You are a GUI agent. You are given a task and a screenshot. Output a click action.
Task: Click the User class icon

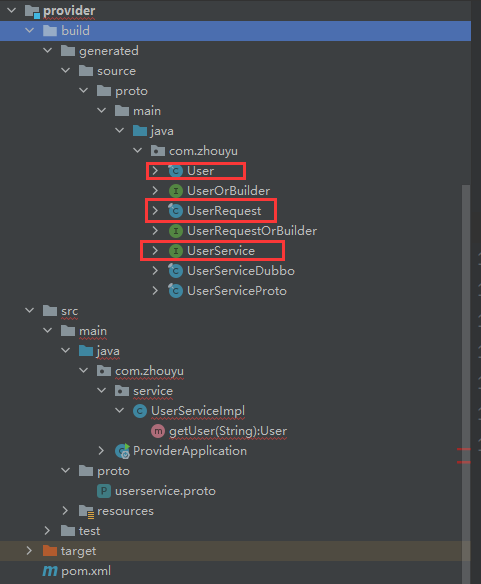tap(175, 171)
